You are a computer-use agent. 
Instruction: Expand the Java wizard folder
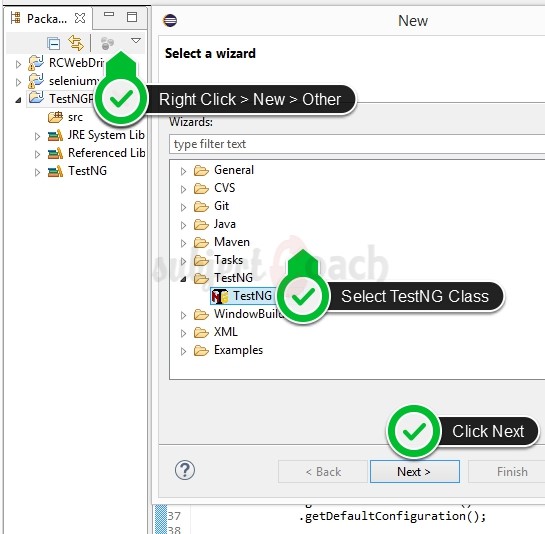(x=183, y=225)
